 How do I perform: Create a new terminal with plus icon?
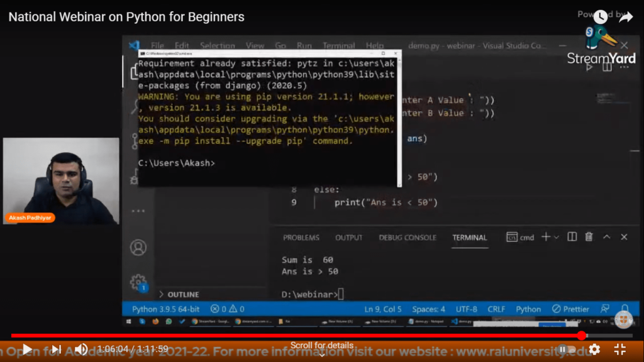click(545, 237)
